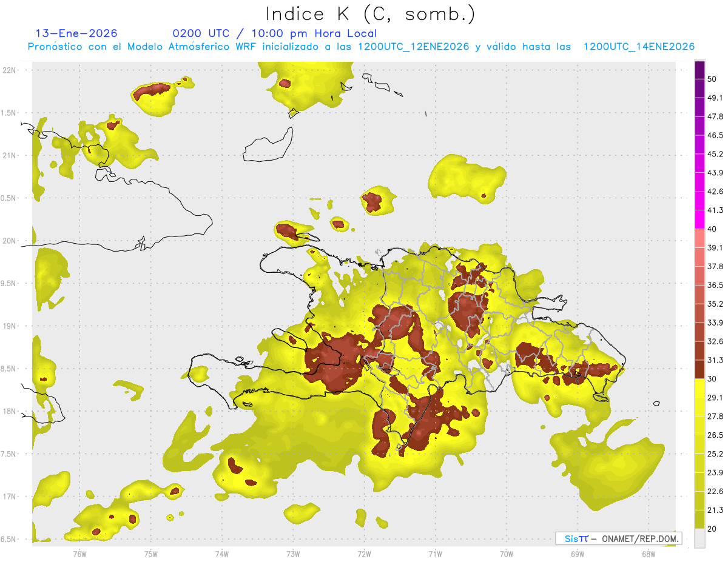728x562 pixels.
Task: Click the colorbar value "35.2"
Action: [x=715, y=304]
